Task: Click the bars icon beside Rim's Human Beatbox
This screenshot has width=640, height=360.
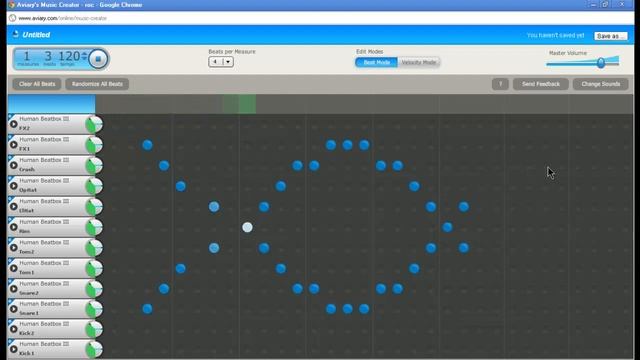Action: pos(66,222)
